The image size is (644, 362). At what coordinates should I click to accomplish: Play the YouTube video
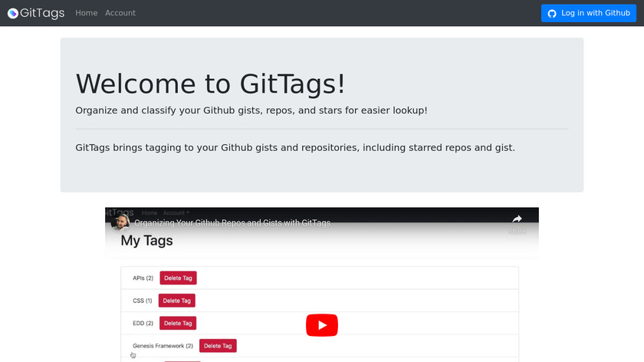click(x=322, y=325)
